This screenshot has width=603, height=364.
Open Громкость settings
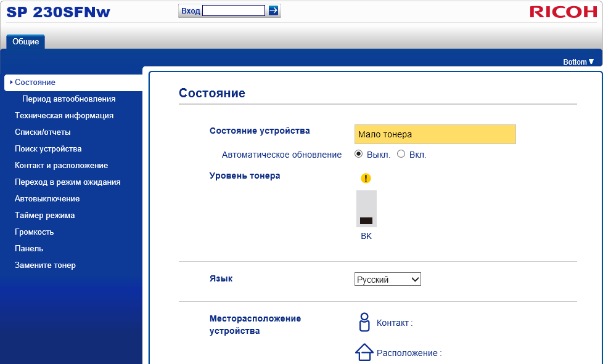pos(35,232)
